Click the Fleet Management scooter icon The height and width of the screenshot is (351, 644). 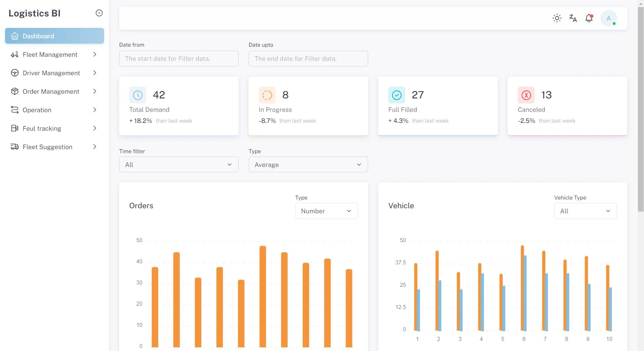click(15, 54)
